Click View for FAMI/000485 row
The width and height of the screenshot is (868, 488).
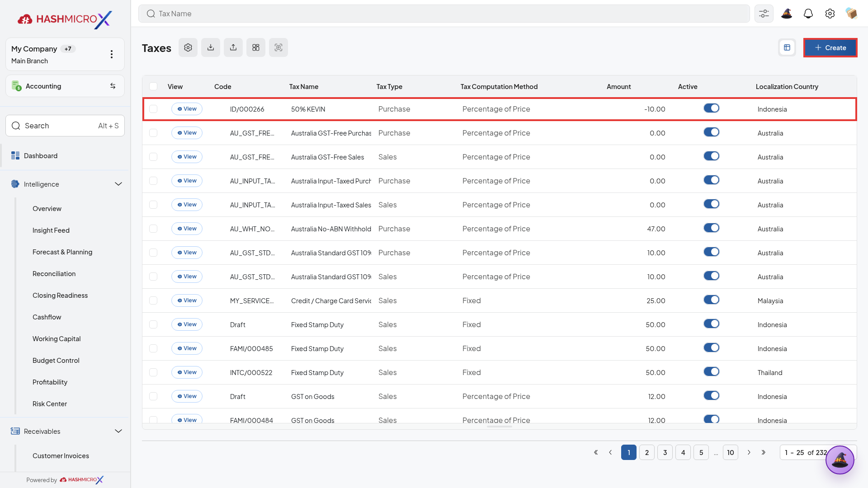tap(187, 348)
